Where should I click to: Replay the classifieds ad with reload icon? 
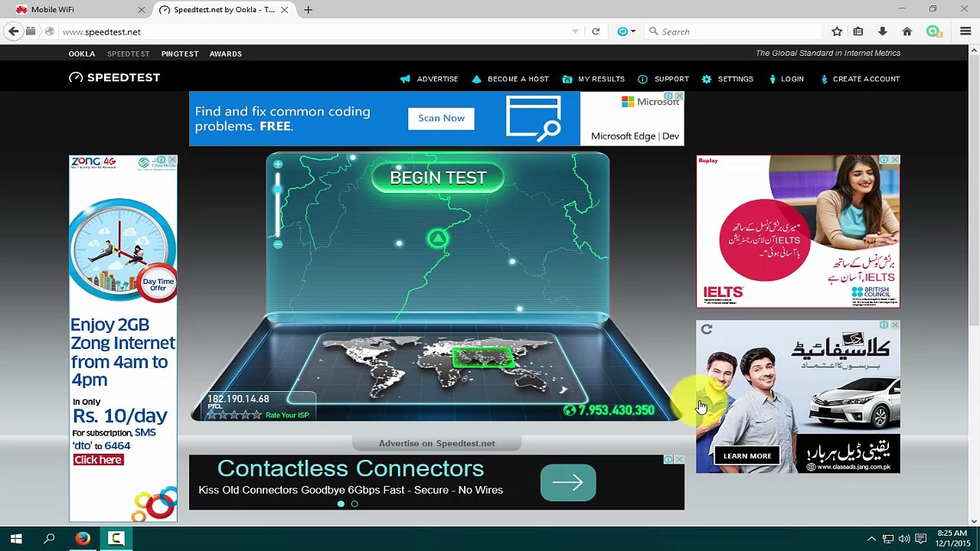[x=706, y=330]
